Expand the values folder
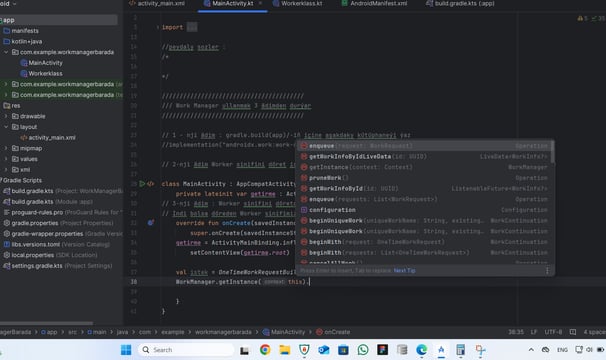The width and height of the screenshot is (606, 360). click(6, 159)
